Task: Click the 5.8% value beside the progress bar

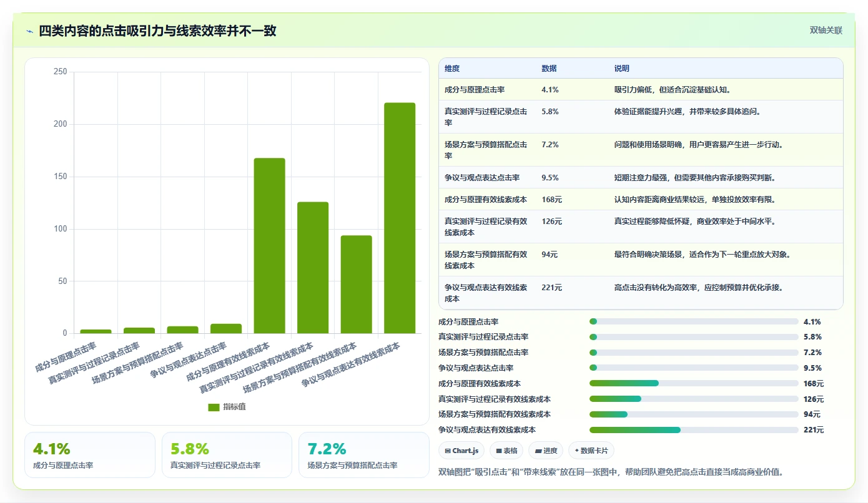Action: pyautogui.click(x=812, y=337)
